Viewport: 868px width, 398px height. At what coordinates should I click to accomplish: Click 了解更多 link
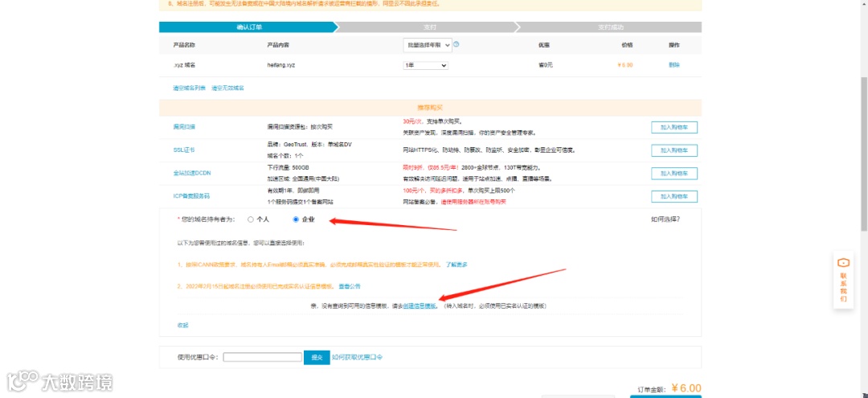pos(457,265)
